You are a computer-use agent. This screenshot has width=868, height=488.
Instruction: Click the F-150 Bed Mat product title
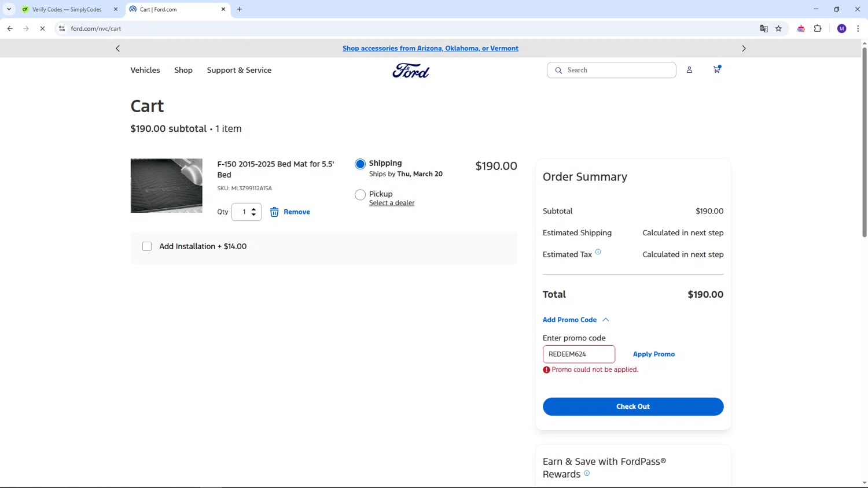click(x=275, y=169)
